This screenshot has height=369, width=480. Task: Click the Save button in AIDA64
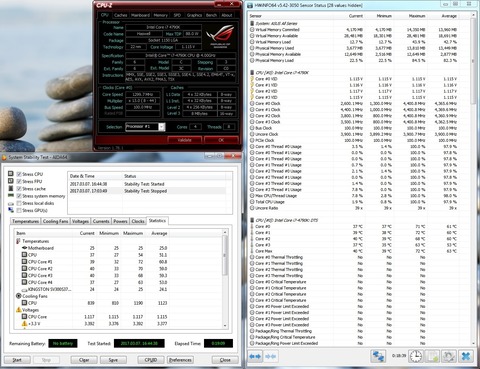coord(113,360)
